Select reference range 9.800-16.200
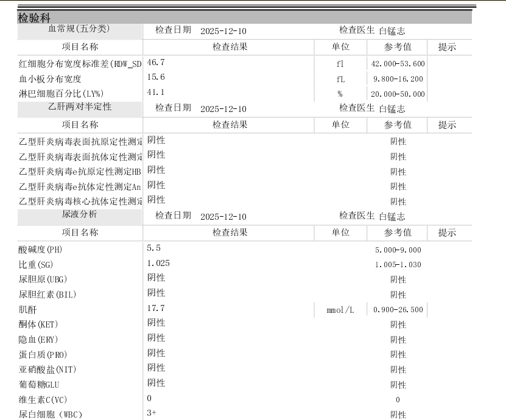Image resolution: width=506 pixels, height=420 pixels. click(398, 79)
